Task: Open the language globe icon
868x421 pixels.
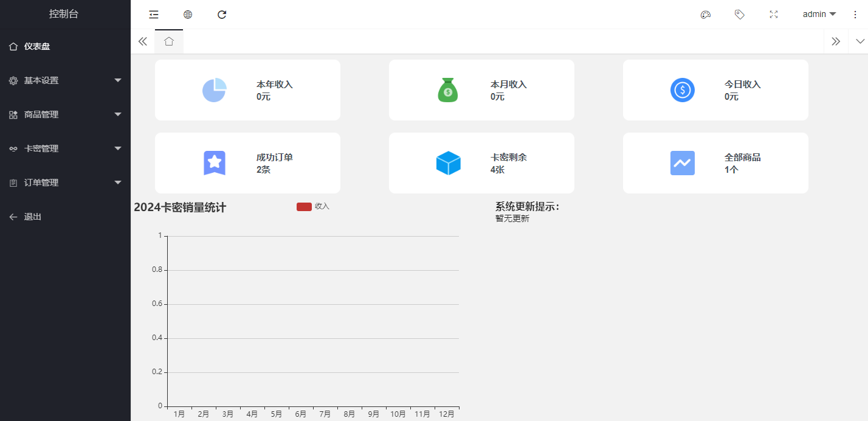Action: [x=187, y=14]
